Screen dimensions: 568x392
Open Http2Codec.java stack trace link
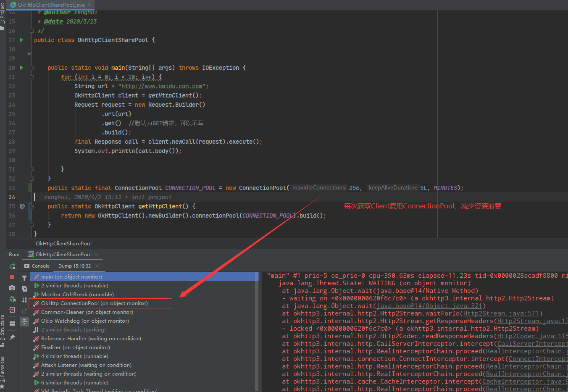(x=532, y=336)
